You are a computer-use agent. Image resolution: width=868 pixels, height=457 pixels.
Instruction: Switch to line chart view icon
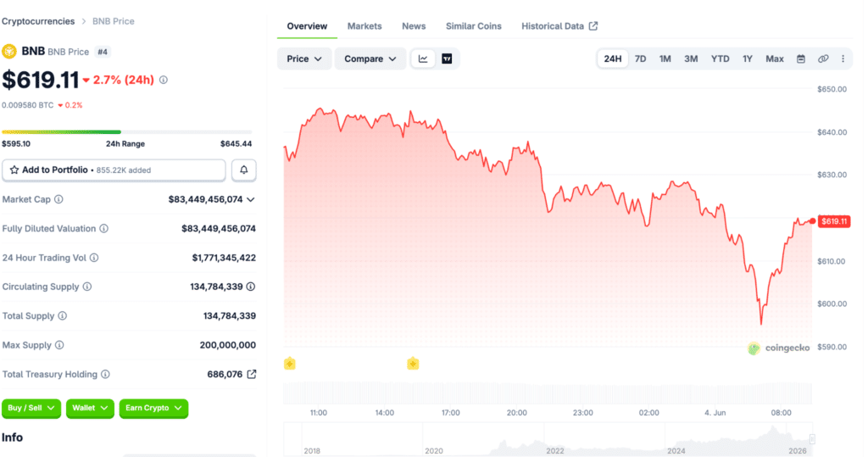(423, 59)
